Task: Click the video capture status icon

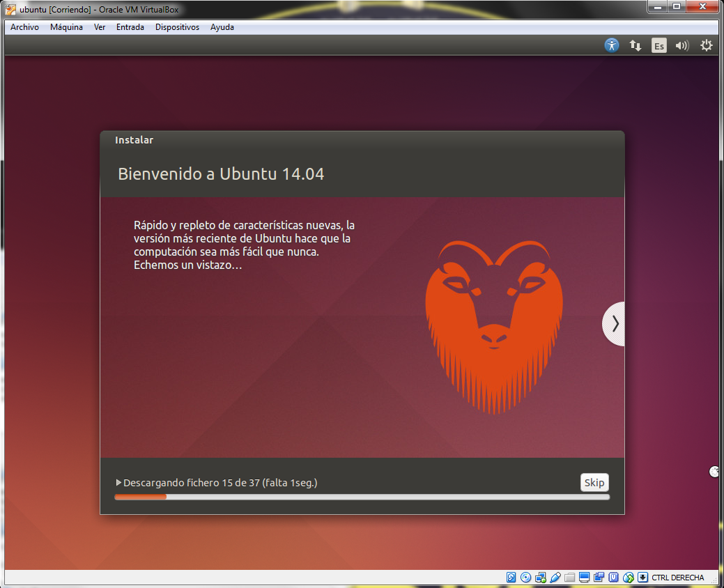Action: click(x=599, y=578)
